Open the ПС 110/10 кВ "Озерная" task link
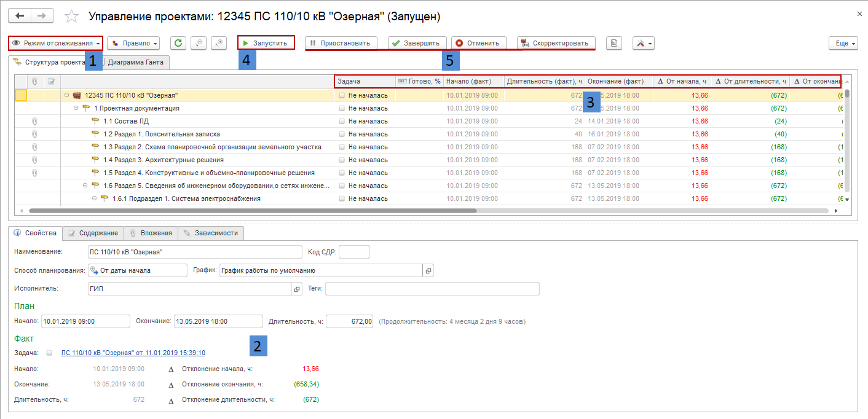Image resolution: width=868 pixels, height=419 pixels. point(133,353)
